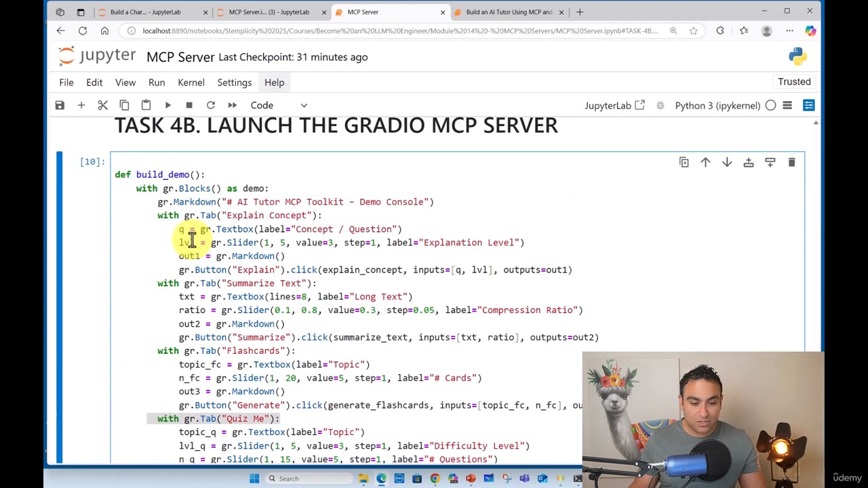Open Google Chrome from the taskbar
The image size is (868, 488).
435,479
